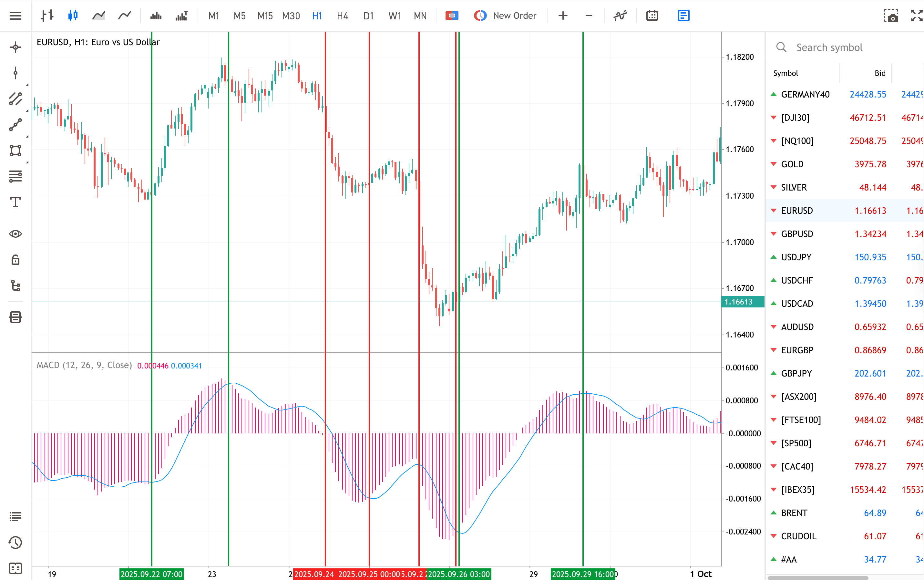Click the 2025.09.29 16:00 line marker
The width and height of the screenshot is (924, 580).
(x=583, y=574)
